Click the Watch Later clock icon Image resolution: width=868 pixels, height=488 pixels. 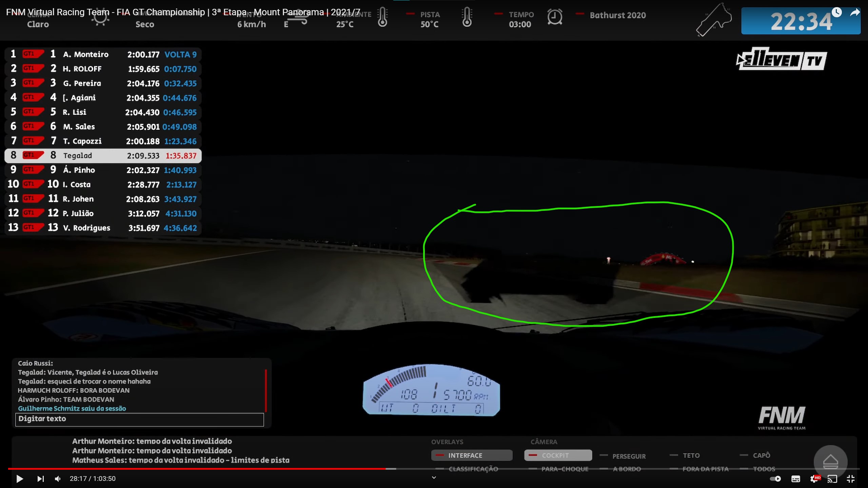[836, 12]
